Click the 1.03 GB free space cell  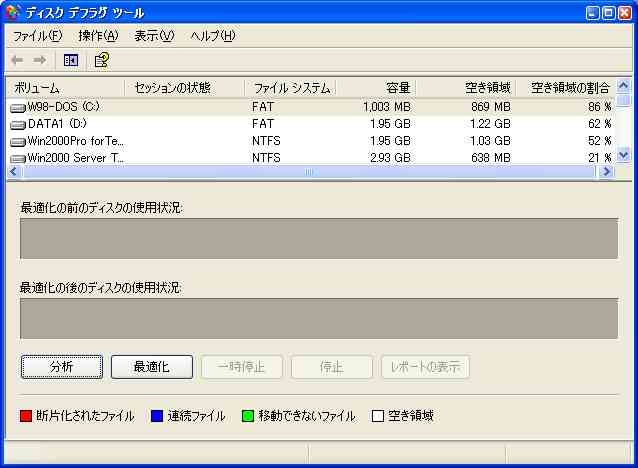pos(490,141)
